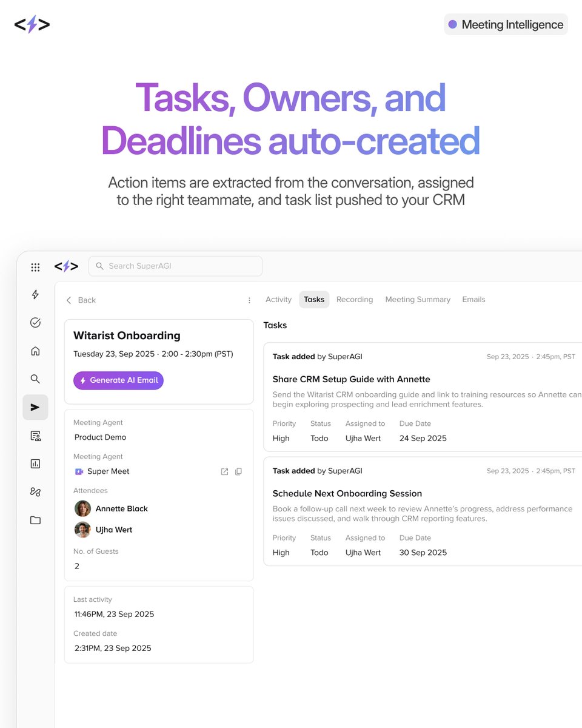Image resolution: width=582 pixels, height=728 pixels.
Task: Switch to the Activity tab
Action: click(278, 300)
